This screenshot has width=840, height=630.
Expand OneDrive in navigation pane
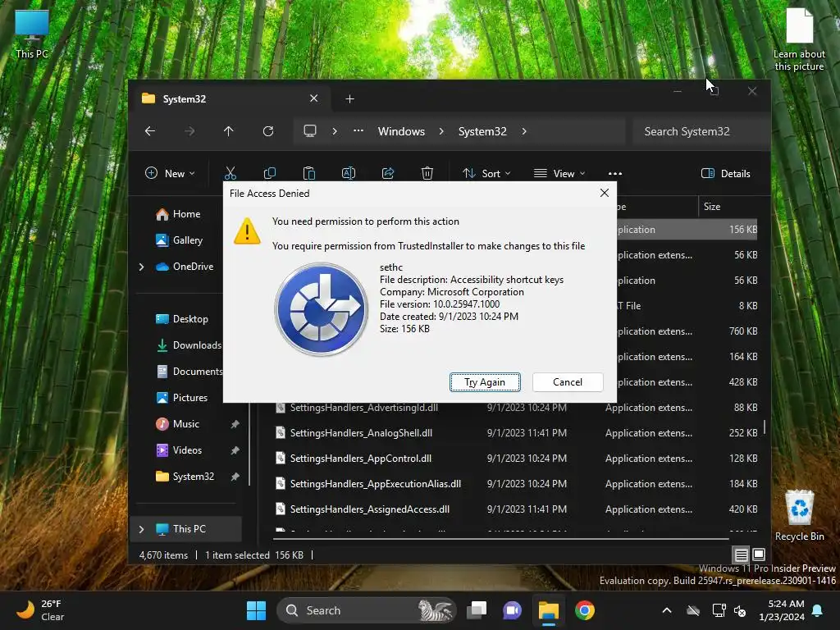pyautogui.click(x=141, y=267)
